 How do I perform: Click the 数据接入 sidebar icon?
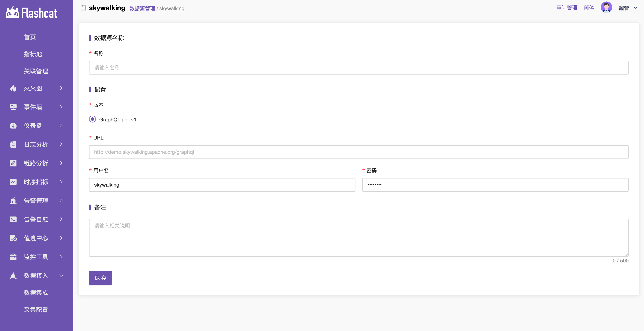pyautogui.click(x=13, y=276)
